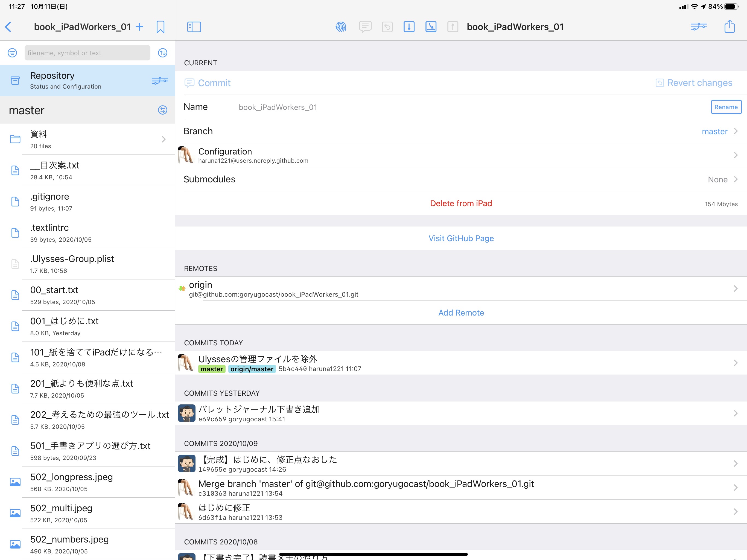Click Add Remote
The width and height of the screenshot is (747, 560).
(x=461, y=313)
